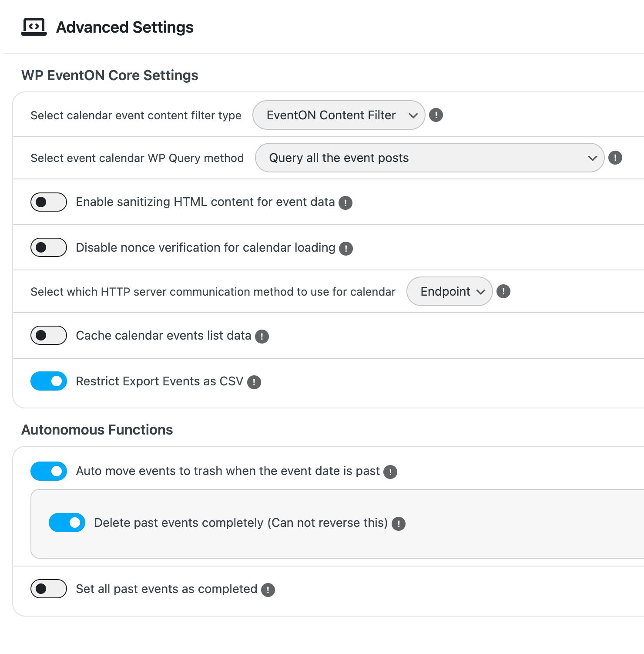
Task: Click info icon next to Cache calendar events
Action: pyautogui.click(x=262, y=337)
